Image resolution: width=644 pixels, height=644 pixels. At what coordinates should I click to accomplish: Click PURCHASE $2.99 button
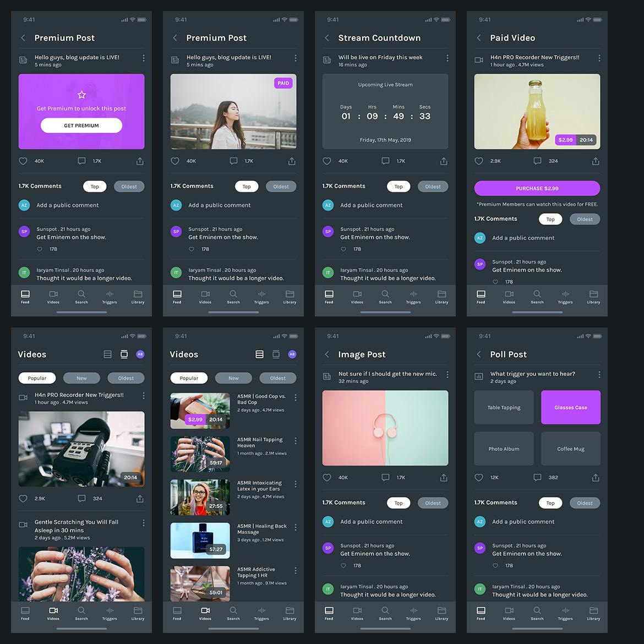537,188
